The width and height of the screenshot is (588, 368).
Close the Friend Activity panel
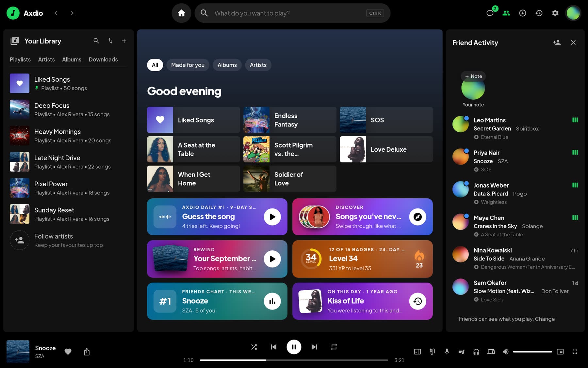coord(573,42)
